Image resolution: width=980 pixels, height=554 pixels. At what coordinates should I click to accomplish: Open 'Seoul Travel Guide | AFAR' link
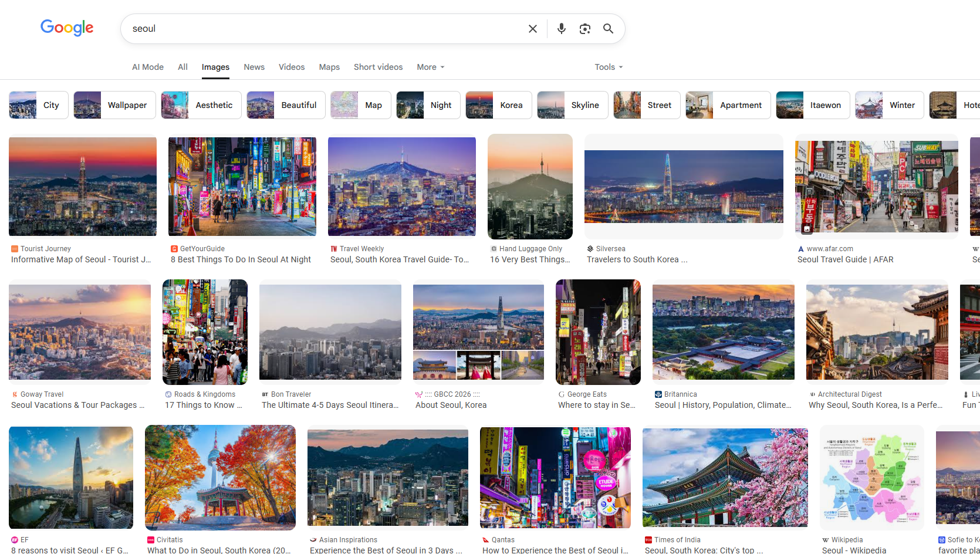pos(845,259)
